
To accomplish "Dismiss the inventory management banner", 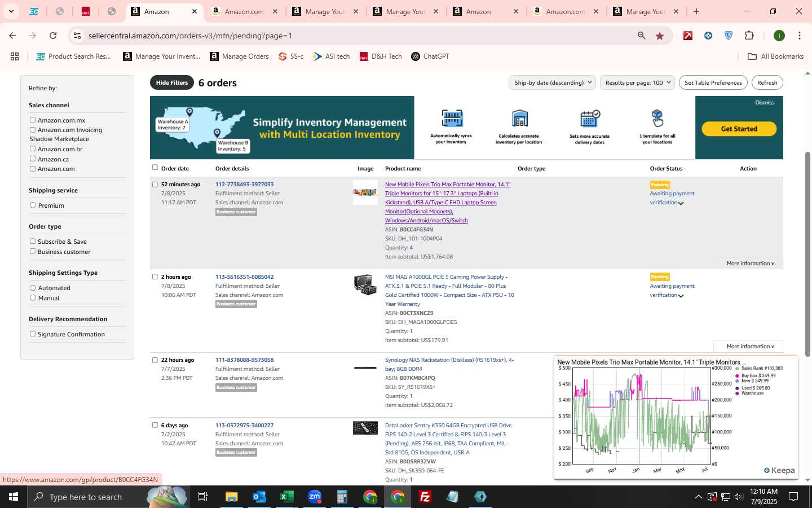I will click(x=765, y=103).
